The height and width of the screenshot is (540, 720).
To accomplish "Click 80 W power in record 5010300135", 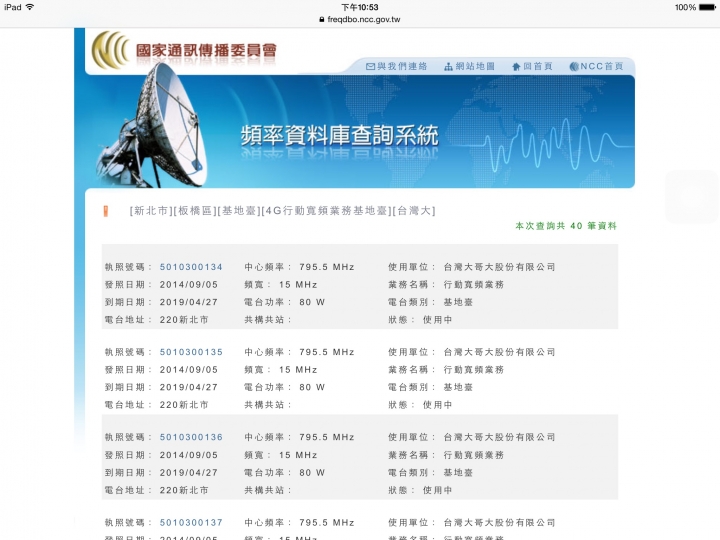I will coord(312,387).
